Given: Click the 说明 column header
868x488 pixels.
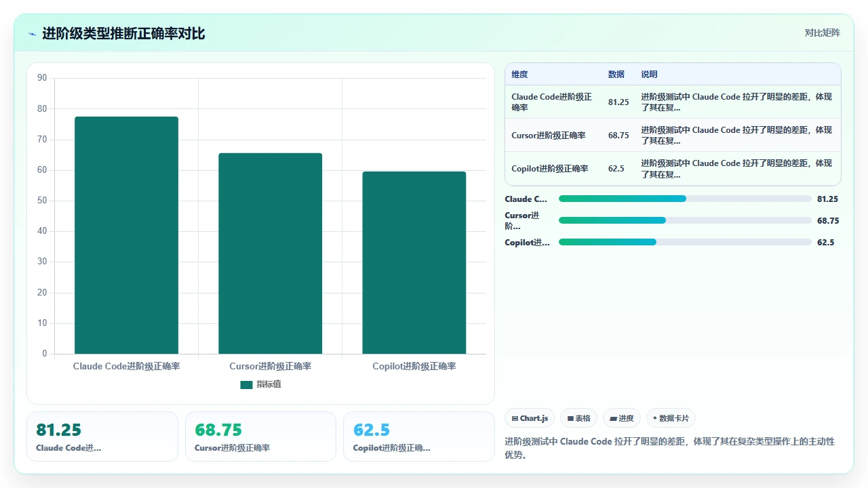Looking at the screenshot, I should [x=649, y=75].
